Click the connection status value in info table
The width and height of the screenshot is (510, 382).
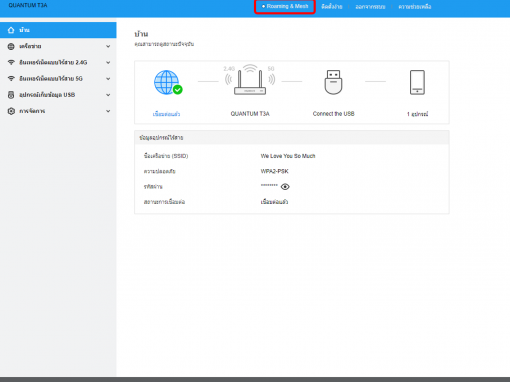[x=274, y=202]
